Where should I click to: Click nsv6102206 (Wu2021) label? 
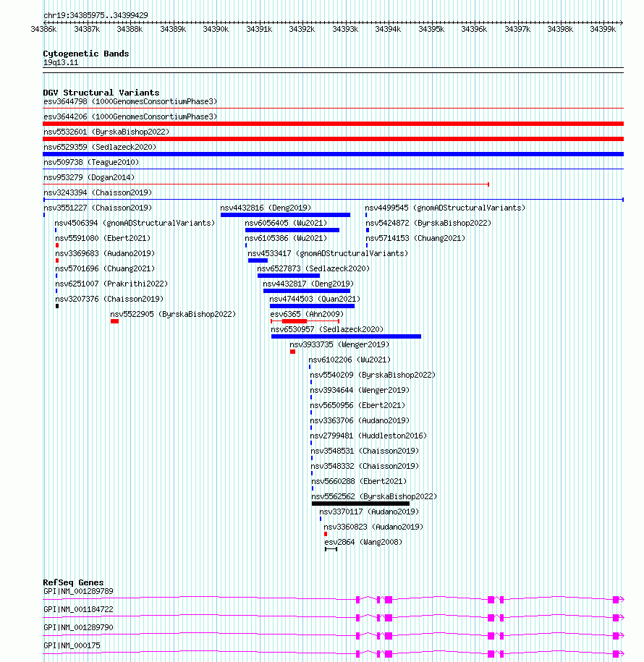pos(349,360)
